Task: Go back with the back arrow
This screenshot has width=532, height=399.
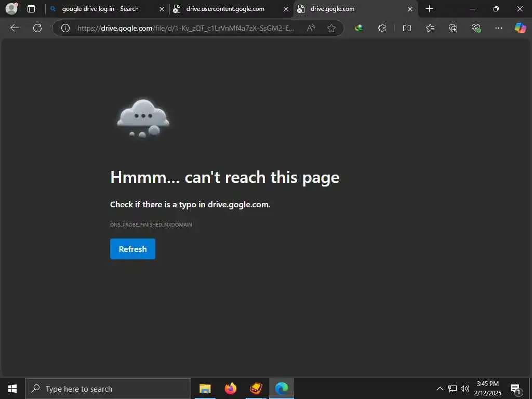Action: point(14,28)
